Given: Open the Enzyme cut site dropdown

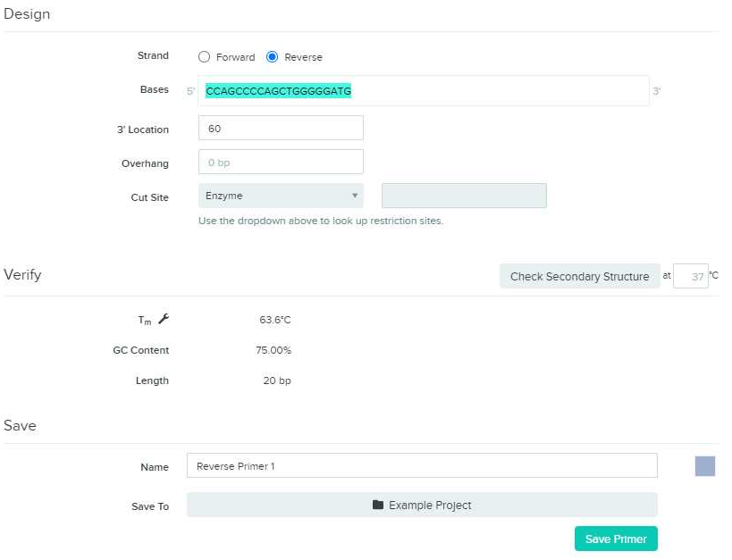Looking at the screenshot, I should coord(281,196).
